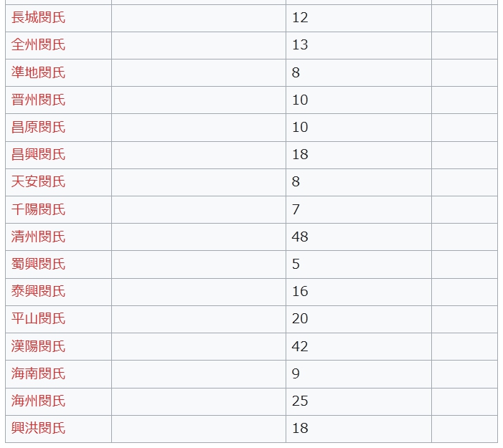Open the 海州閔氏 link
This screenshot has width=503, height=448.
[x=38, y=401]
